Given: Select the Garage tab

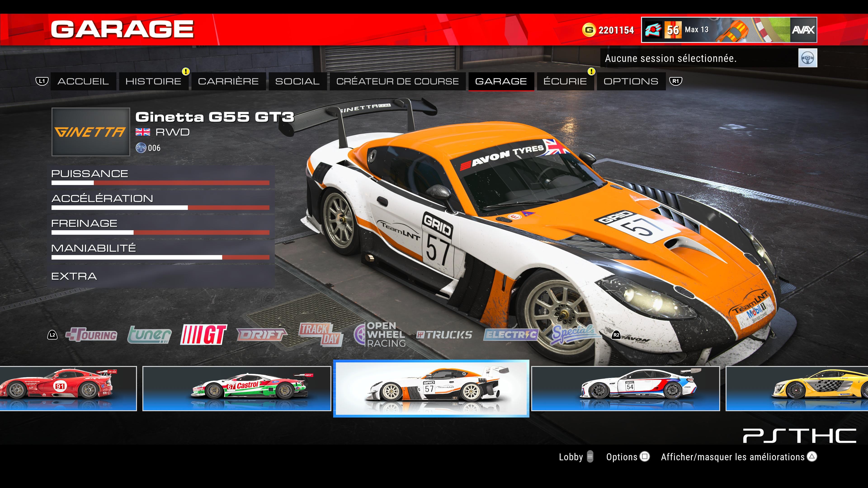Looking at the screenshot, I should (501, 81).
